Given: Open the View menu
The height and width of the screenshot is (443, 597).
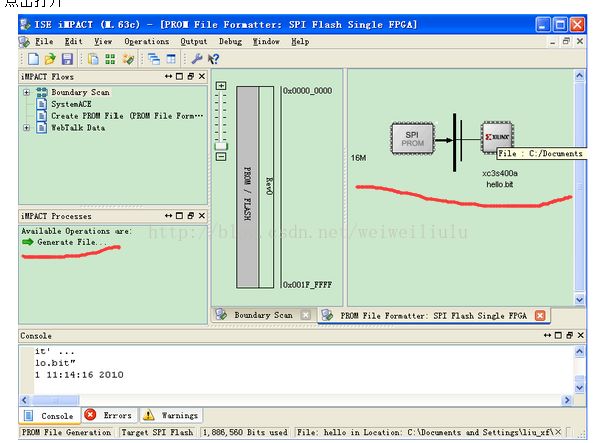Looking at the screenshot, I should pyautogui.click(x=103, y=41).
